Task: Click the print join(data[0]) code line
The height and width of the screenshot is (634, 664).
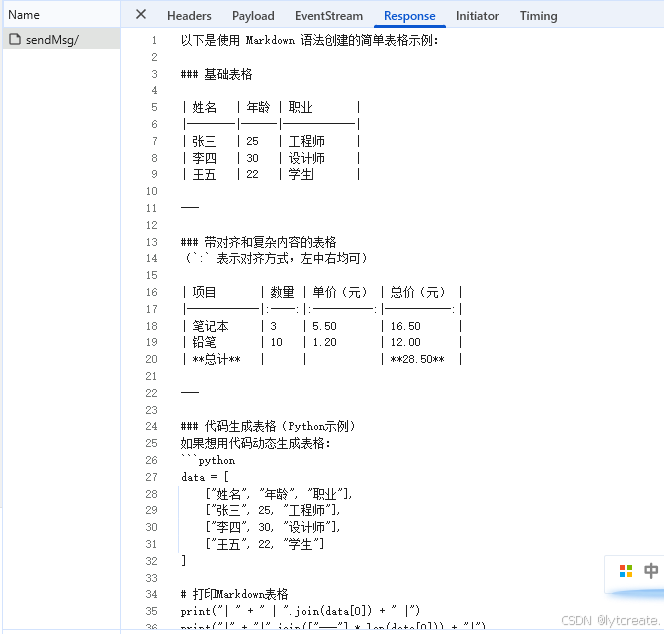Action: coord(300,611)
